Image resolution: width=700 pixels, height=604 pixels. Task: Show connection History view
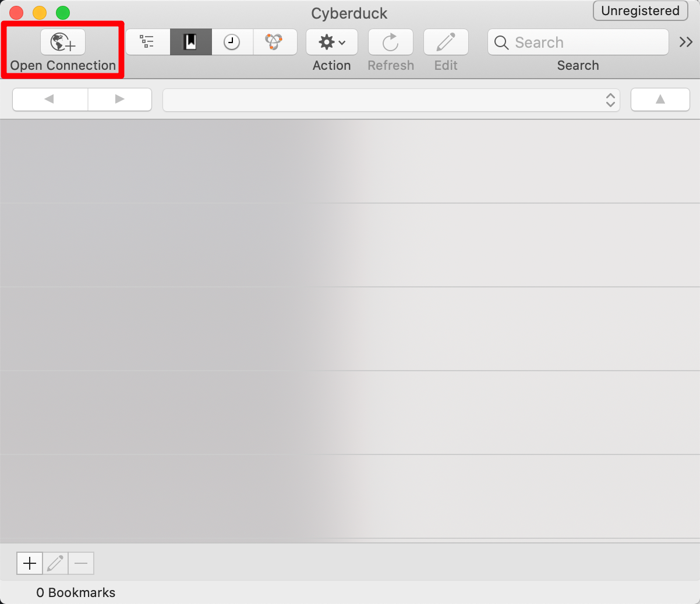pyautogui.click(x=232, y=42)
